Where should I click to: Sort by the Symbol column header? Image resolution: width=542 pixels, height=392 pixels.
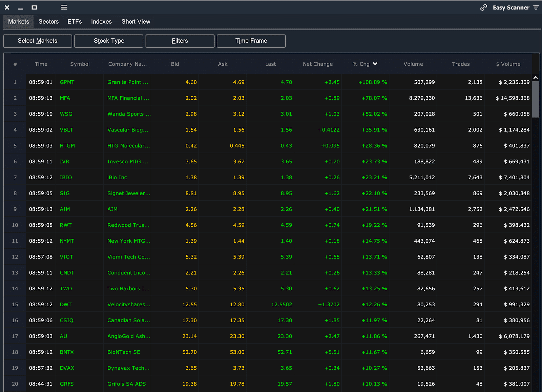[x=80, y=64]
